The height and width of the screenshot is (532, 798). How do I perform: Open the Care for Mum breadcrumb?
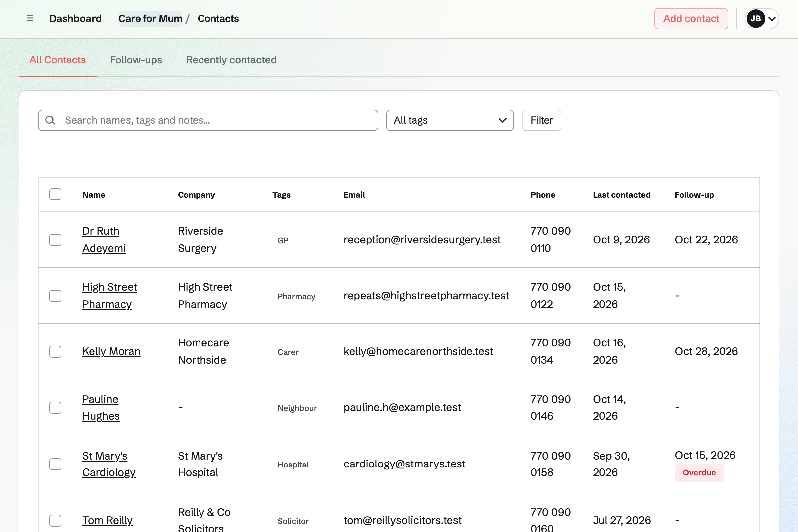point(150,18)
